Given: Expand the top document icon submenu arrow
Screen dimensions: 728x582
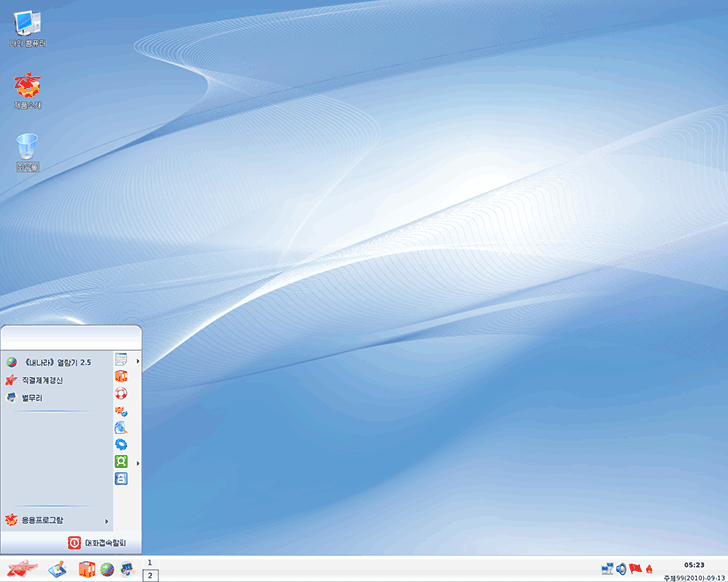Looking at the screenshot, I should coord(137,360).
